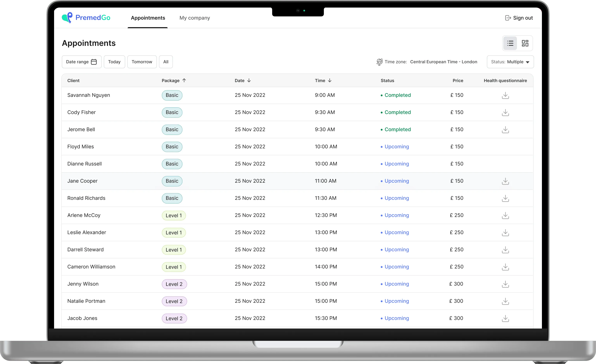Click the Appointments page heading
The image size is (596, 364).
(x=89, y=43)
